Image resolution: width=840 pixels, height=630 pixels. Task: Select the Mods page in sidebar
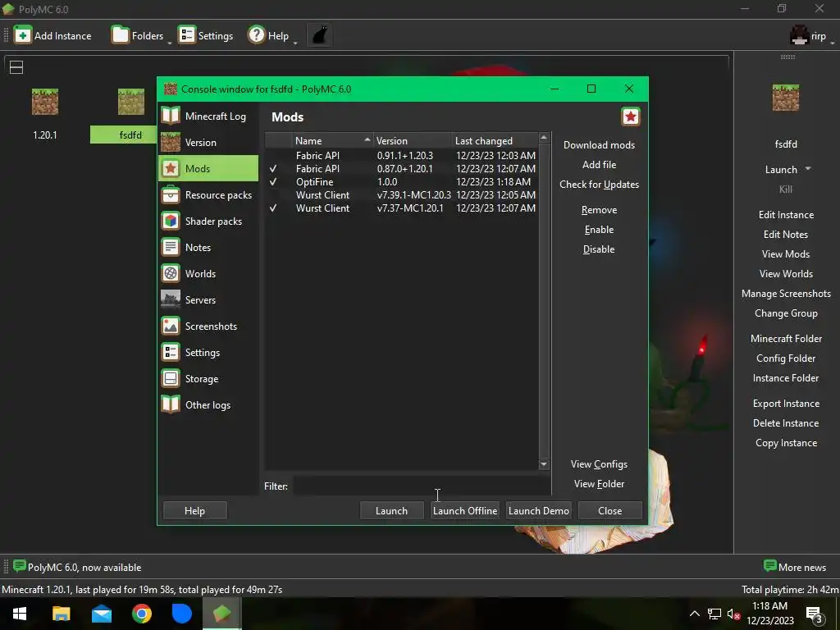pos(208,168)
